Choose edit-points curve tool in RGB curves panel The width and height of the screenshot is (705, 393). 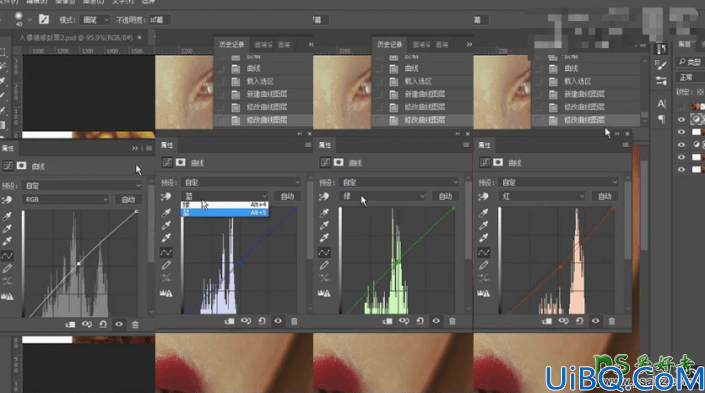coord(7,255)
